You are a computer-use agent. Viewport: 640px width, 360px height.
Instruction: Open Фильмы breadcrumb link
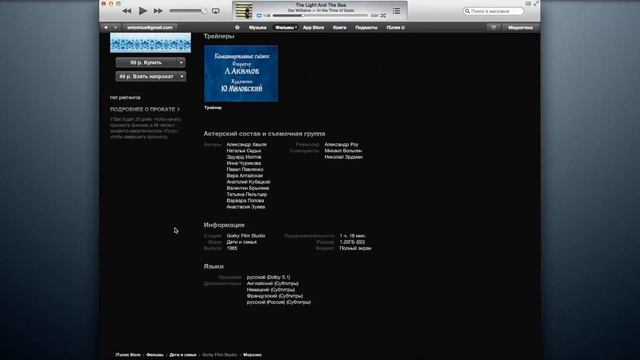click(155, 355)
